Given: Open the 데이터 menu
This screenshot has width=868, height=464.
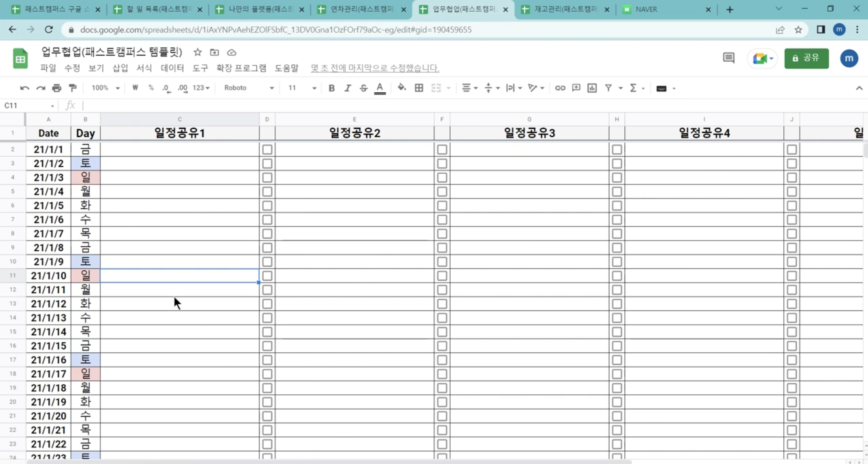Looking at the screenshot, I should tap(172, 68).
